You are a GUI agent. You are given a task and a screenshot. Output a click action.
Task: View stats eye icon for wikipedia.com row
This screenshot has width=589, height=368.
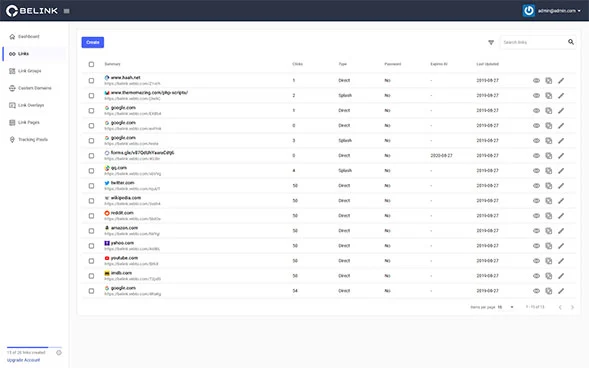click(x=536, y=201)
